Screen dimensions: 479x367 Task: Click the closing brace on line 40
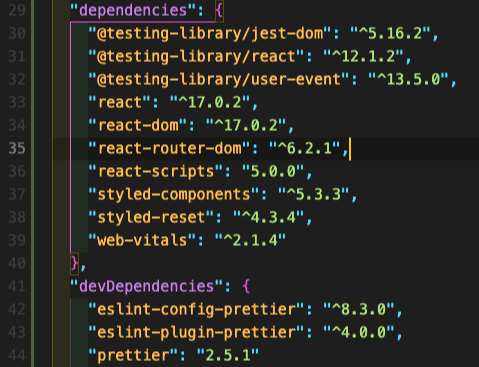74,263
